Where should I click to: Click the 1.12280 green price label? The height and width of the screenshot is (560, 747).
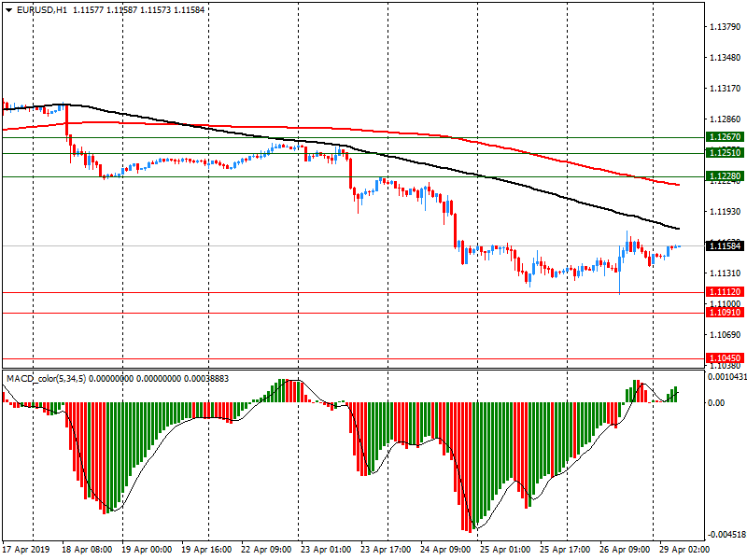coord(725,176)
